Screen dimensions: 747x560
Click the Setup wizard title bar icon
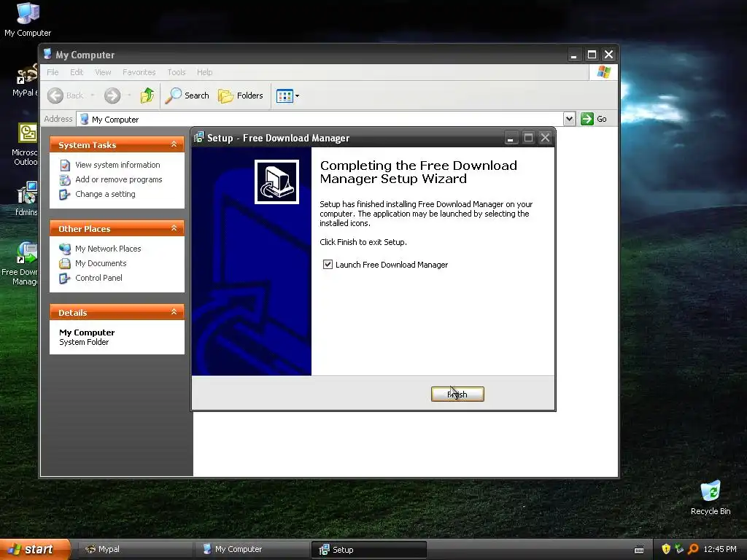(x=198, y=138)
